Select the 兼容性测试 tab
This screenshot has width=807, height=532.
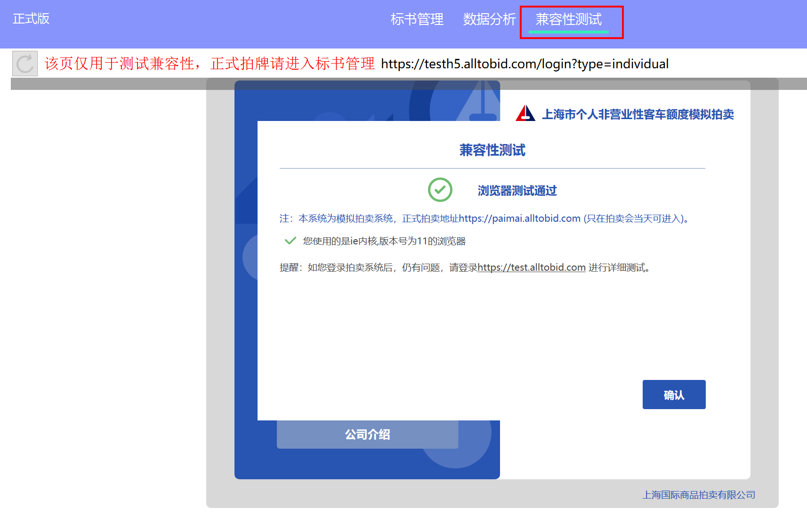coord(568,19)
